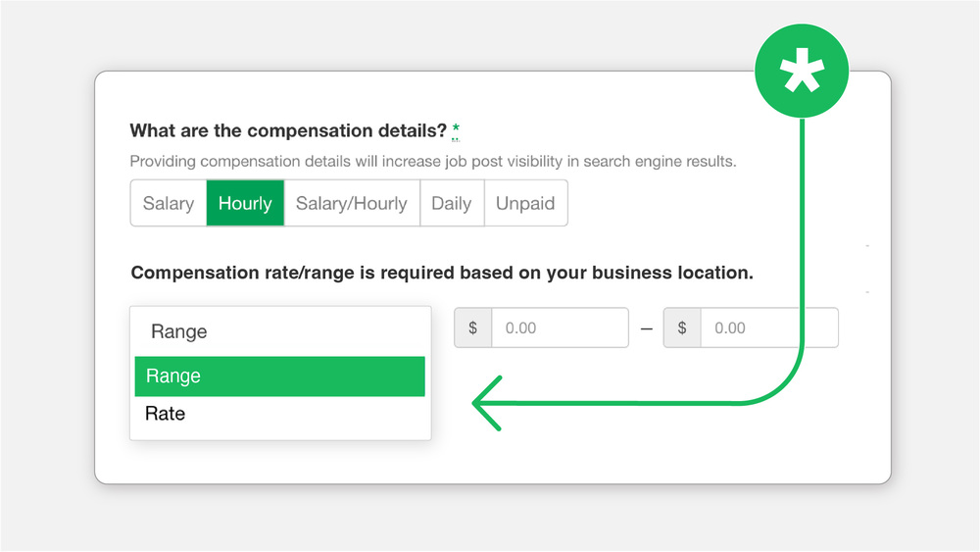Click the required asterisk beside compensation details
The height and width of the screenshot is (552, 980).
pos(456,130)
